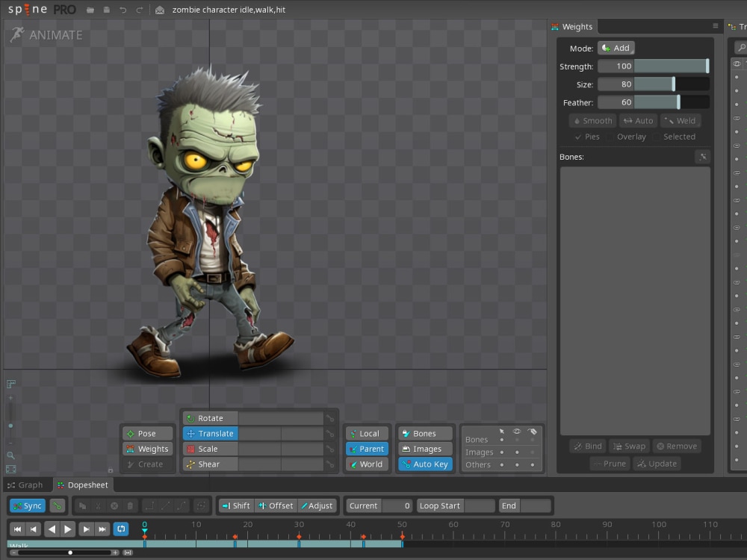
Task: Switch to the Weights tab
Action: [573, 27]
